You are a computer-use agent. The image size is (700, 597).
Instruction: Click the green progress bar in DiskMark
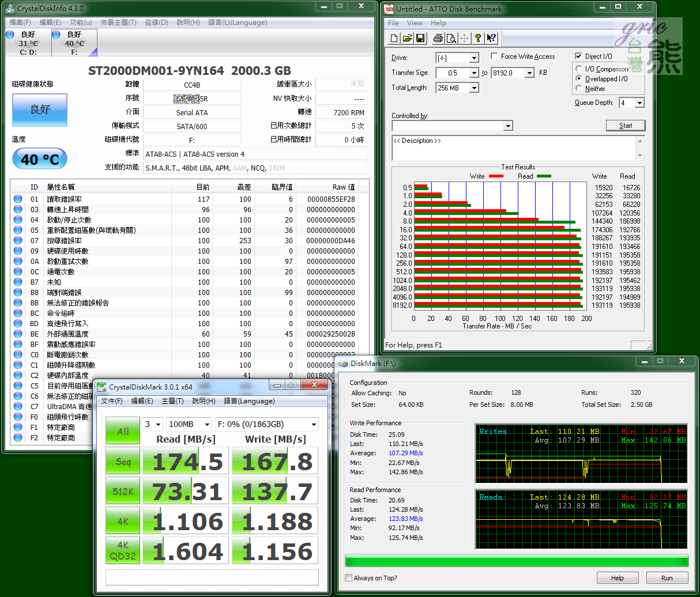517,561
